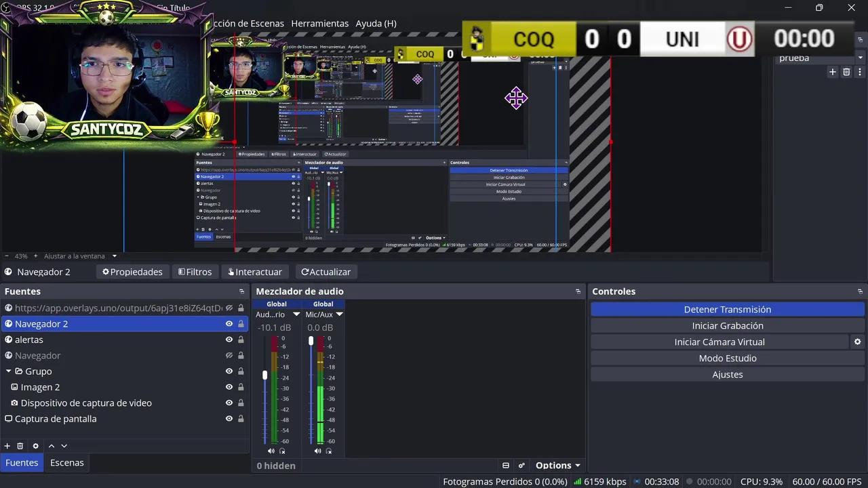The image size is (868, 488).
Task: Add a new source with the plus icon in Fuentes
Action: (7, 446)
